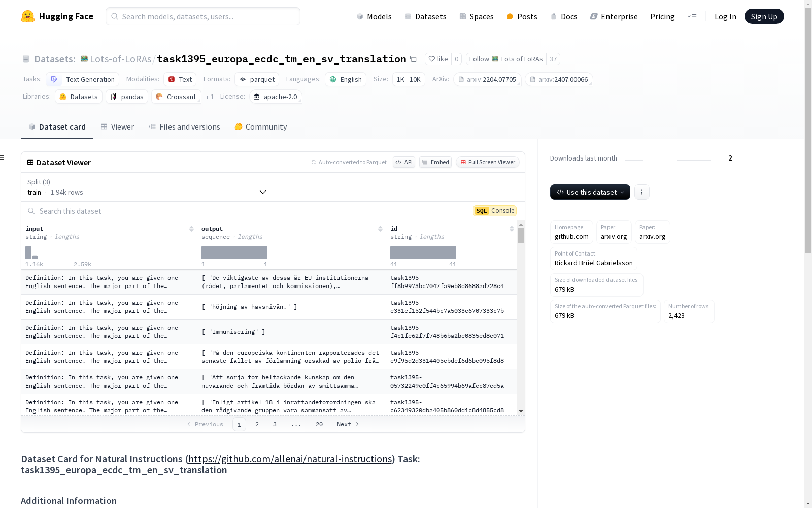The width and height of the screenshot is (812, 508).
Task: Open the Files and versions tab
Action: [184, 127]
